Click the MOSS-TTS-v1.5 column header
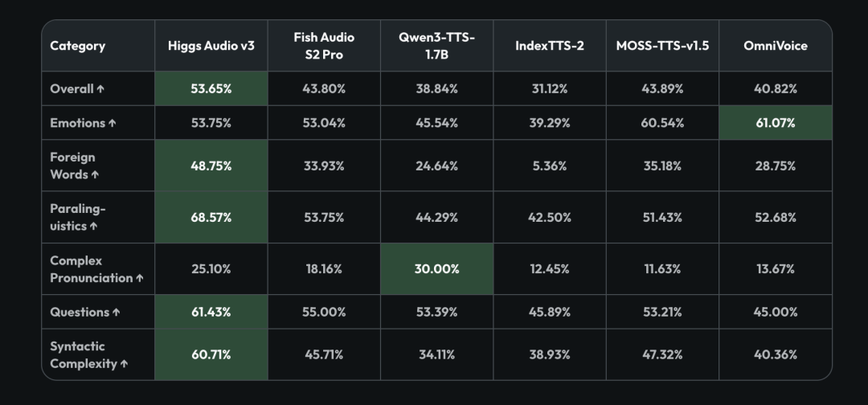The image size is (868, 405). 662,45
